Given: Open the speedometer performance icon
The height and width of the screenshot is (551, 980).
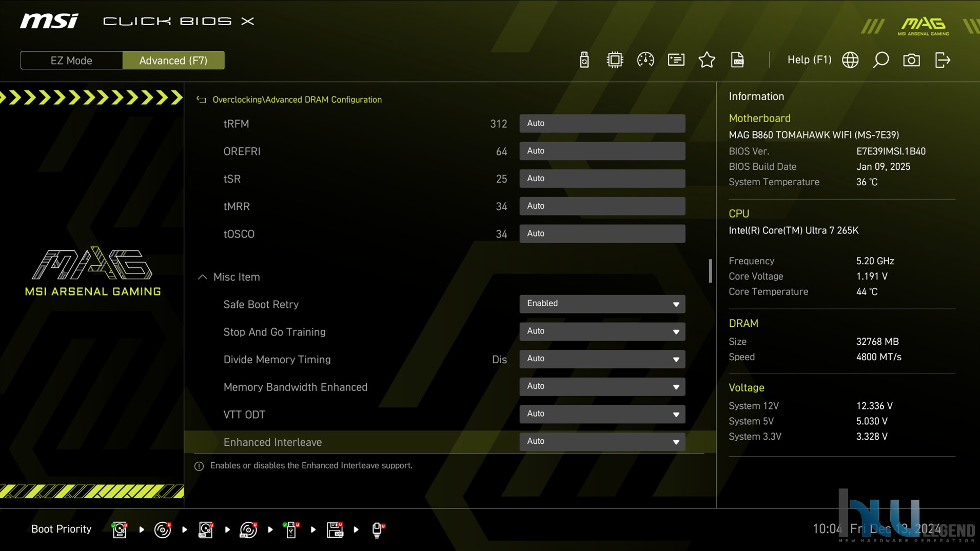Looking at the screenshot, I should 645,60.
